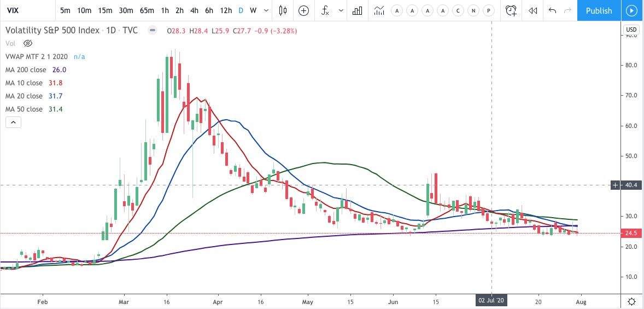Expand the time interval dropdown after W
Image resolution: width=644 pixels, height=309 pixels.
pyautogui.click(x=267, y=11)
